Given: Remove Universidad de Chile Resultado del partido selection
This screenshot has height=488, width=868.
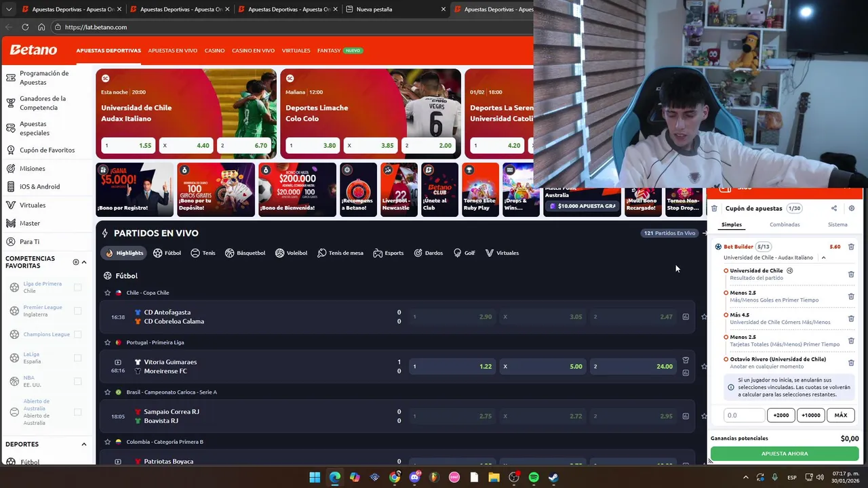Looking at the screenshot, I should point(852,274).
